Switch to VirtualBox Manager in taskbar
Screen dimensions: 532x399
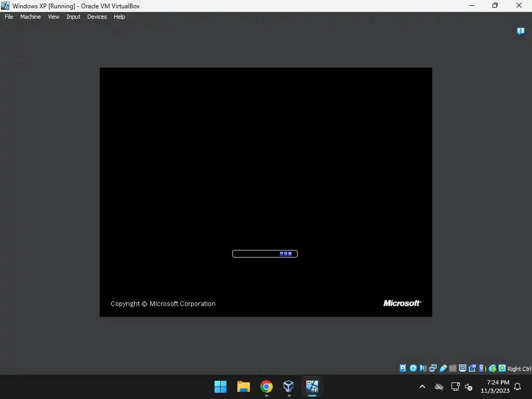tap(289, 387)
